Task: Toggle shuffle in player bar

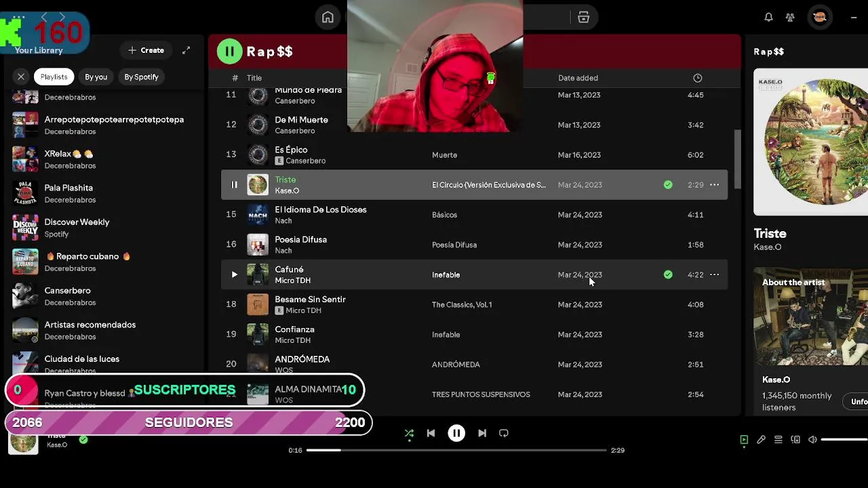Action: [x=409, y=433]
